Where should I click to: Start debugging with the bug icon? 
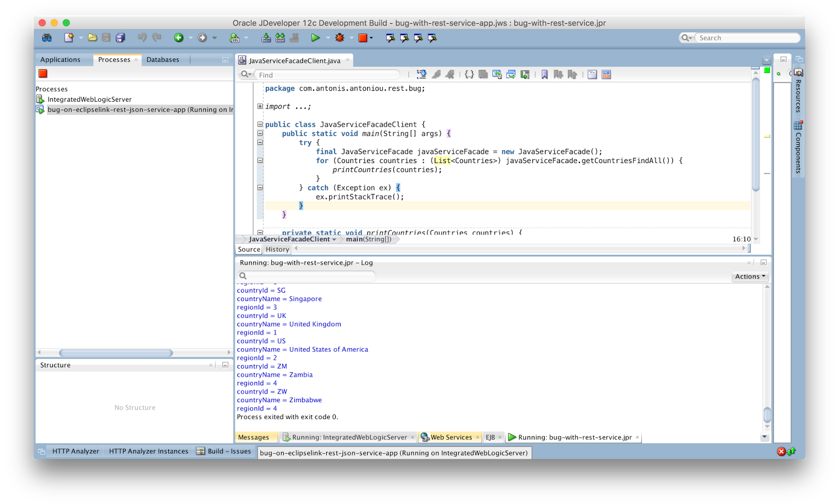[340, 38]
